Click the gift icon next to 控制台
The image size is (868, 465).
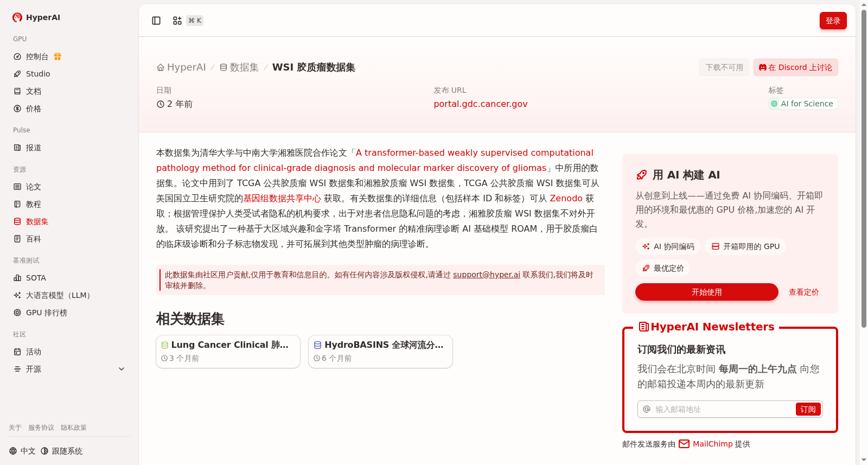pos(58,56)
